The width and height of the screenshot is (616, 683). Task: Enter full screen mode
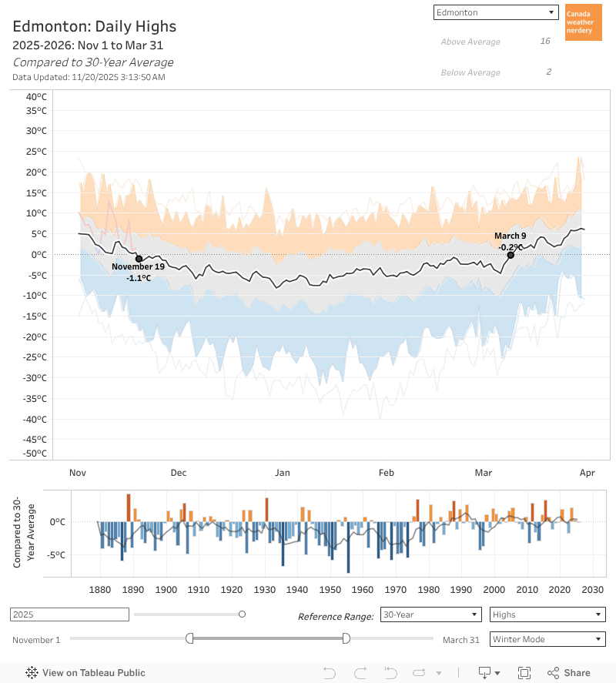(x=524, y=672)
